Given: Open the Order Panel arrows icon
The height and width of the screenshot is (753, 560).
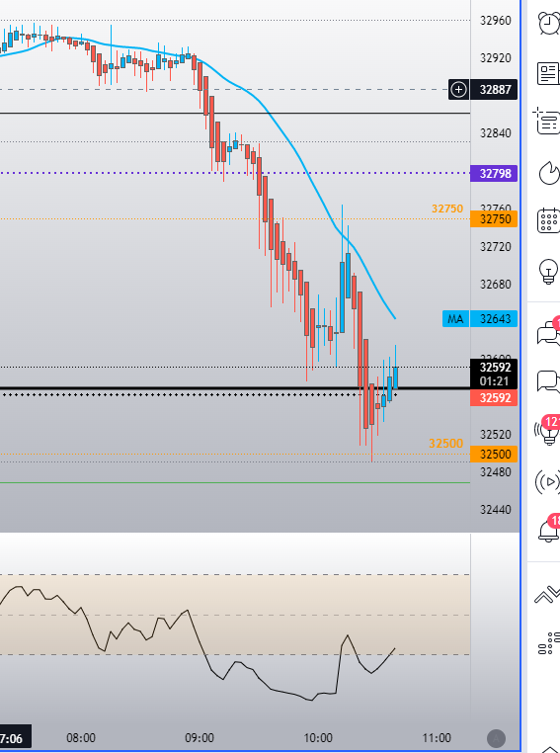Looking at the screenshot, I should [548, 595].
